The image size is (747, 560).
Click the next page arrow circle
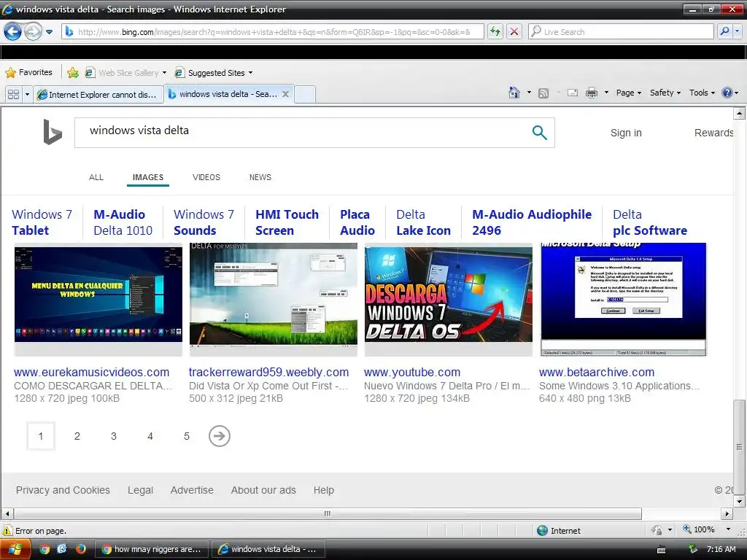[x=219, y=436]
